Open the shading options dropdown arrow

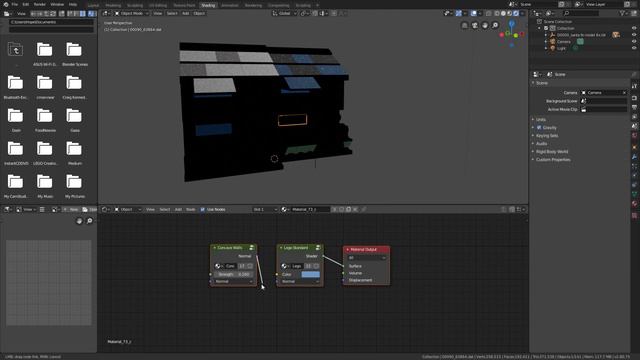[522, 13]
